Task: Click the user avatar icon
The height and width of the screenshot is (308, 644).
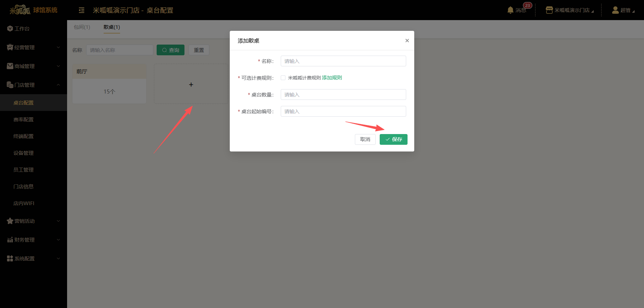Action: [x=615, y=10]
